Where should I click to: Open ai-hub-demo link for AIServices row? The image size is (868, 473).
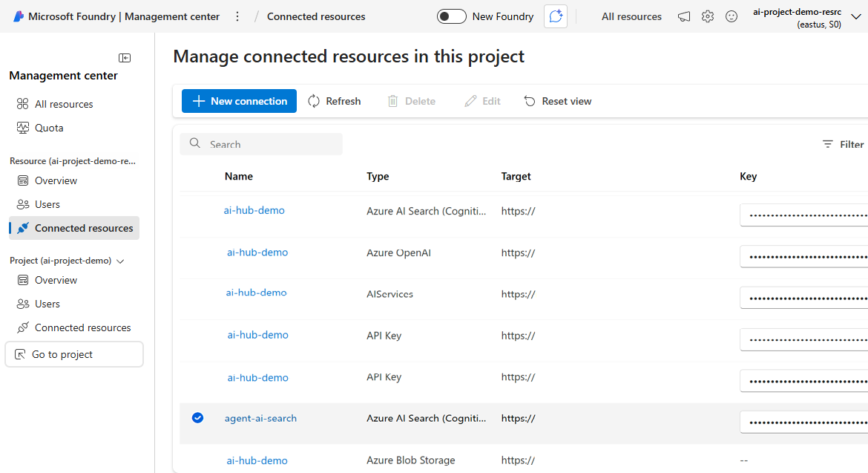point(256,293)
